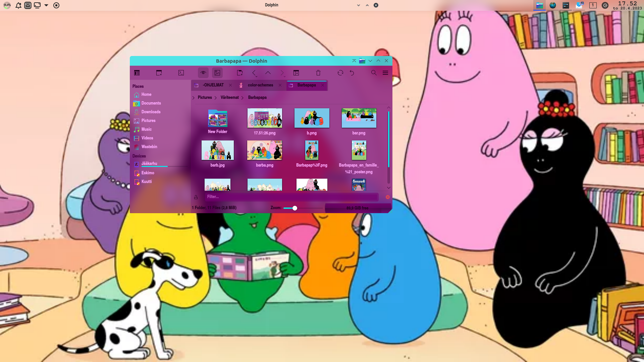This screenshot has height=362, width=644.
Task: Click the file view scrollbar
Action: coord(389,139)
